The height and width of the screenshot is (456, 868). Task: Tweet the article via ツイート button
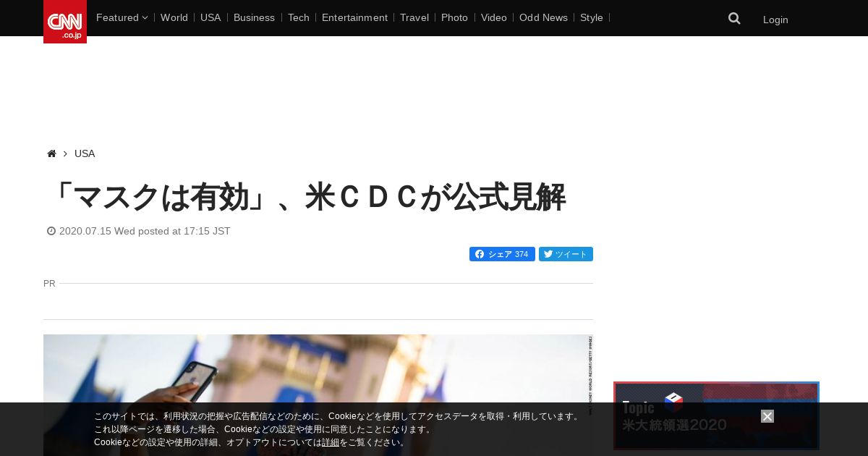(566, 254)
